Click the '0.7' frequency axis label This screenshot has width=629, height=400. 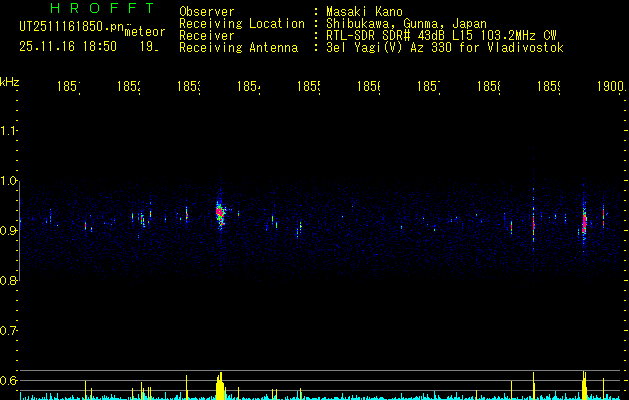click(8, 331)
